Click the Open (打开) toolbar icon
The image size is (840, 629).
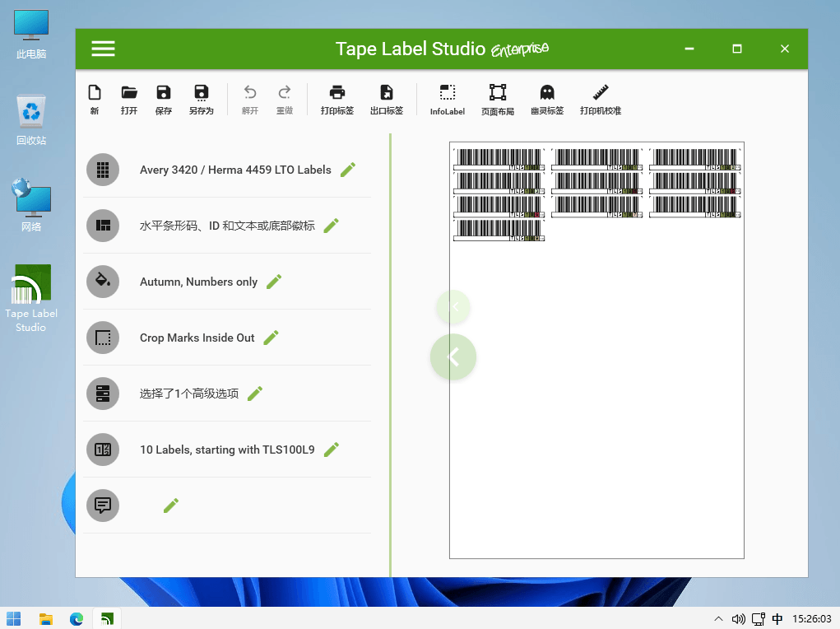[129, 99]
